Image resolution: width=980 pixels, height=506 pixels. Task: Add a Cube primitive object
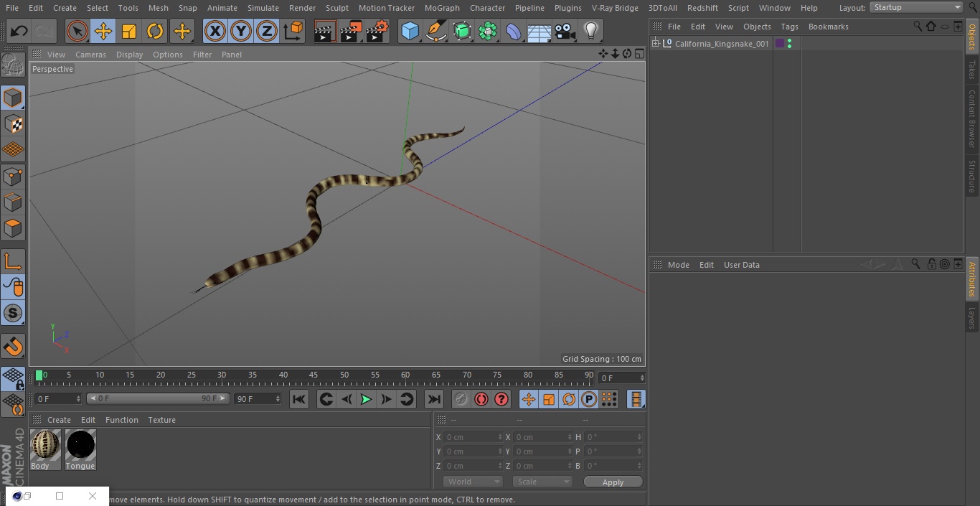coord(410,31)
